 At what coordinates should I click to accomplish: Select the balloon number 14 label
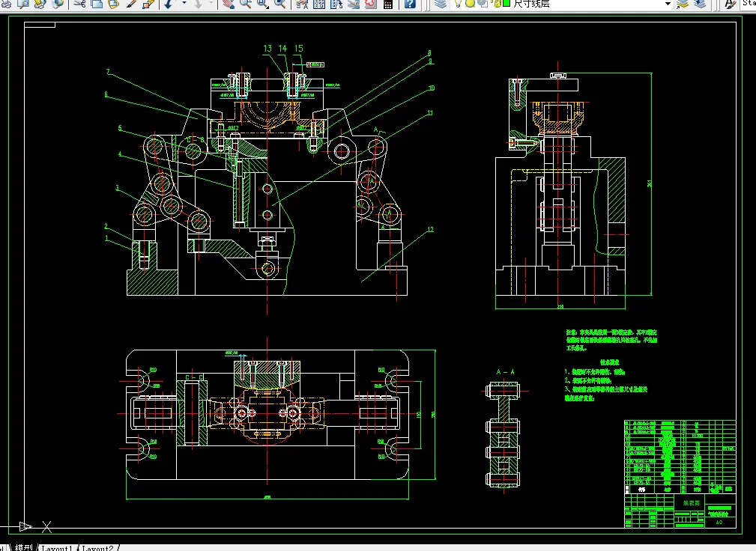[282, 48]
